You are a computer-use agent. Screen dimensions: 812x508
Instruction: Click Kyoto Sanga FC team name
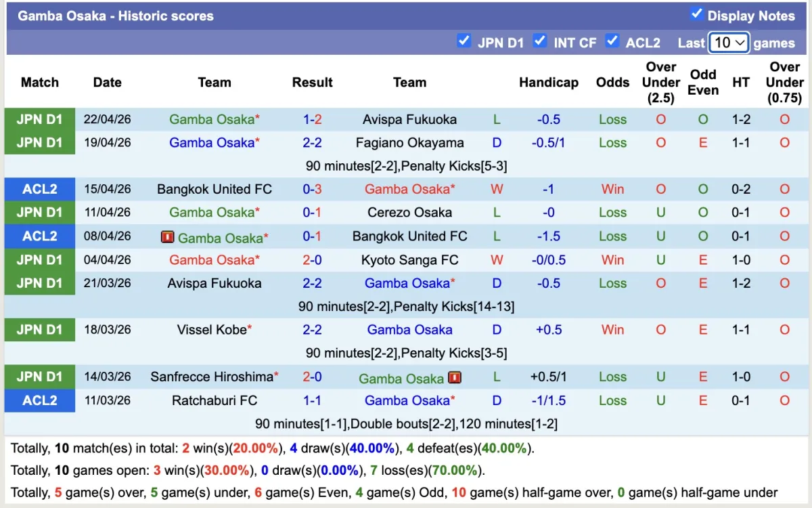coord(409,260)
